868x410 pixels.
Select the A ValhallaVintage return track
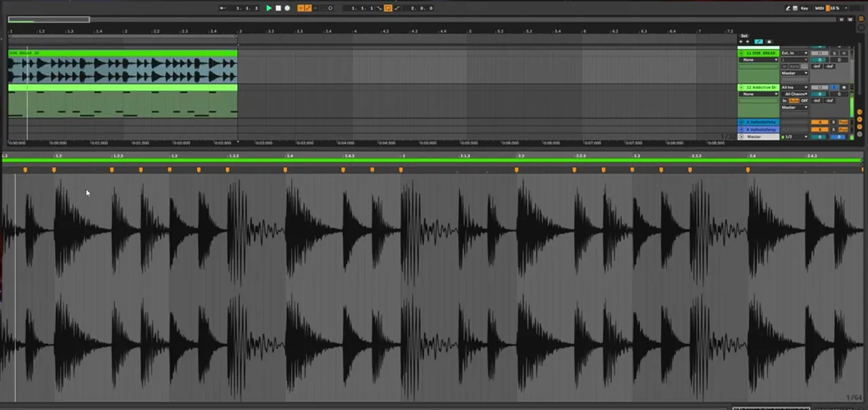point(758,122)
